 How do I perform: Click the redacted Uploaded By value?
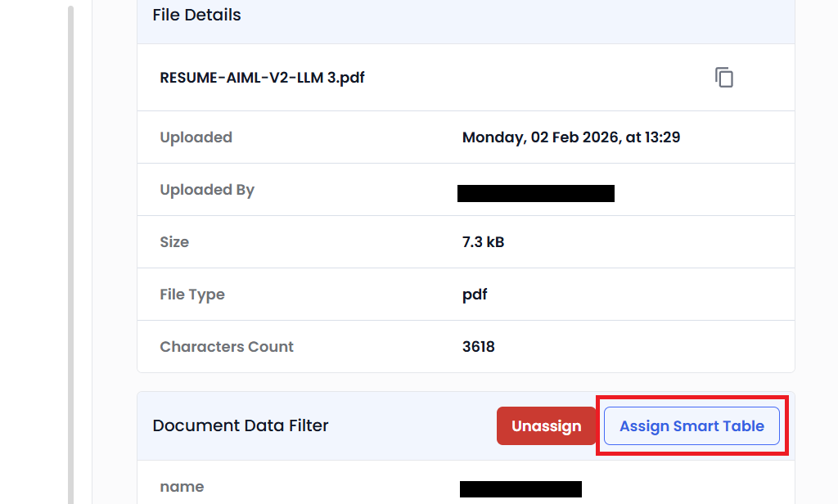pos(536,193)
